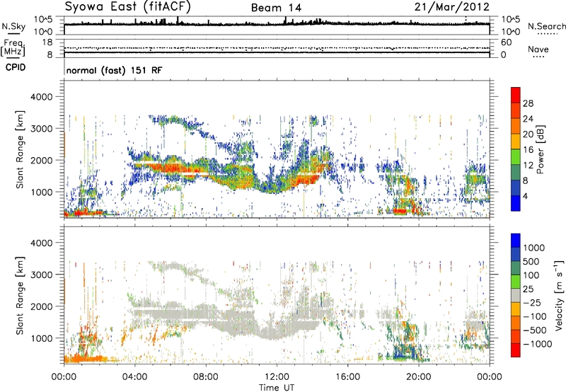Click the red top segment of Power color bar

tap(516, 95)
